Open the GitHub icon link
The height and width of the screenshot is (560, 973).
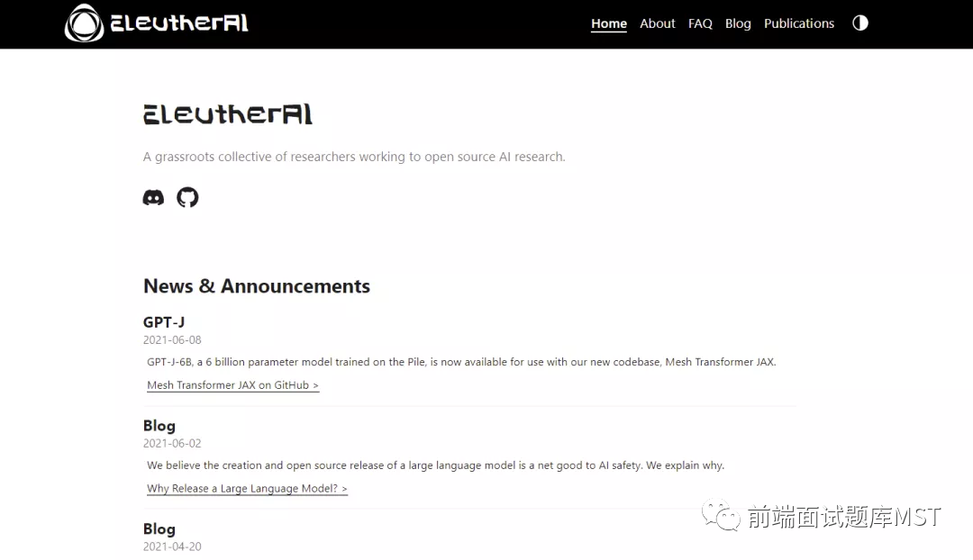point(187,197)
